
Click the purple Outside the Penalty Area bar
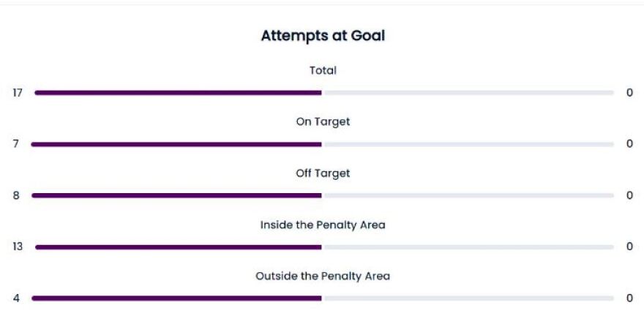tap(178, 298)
